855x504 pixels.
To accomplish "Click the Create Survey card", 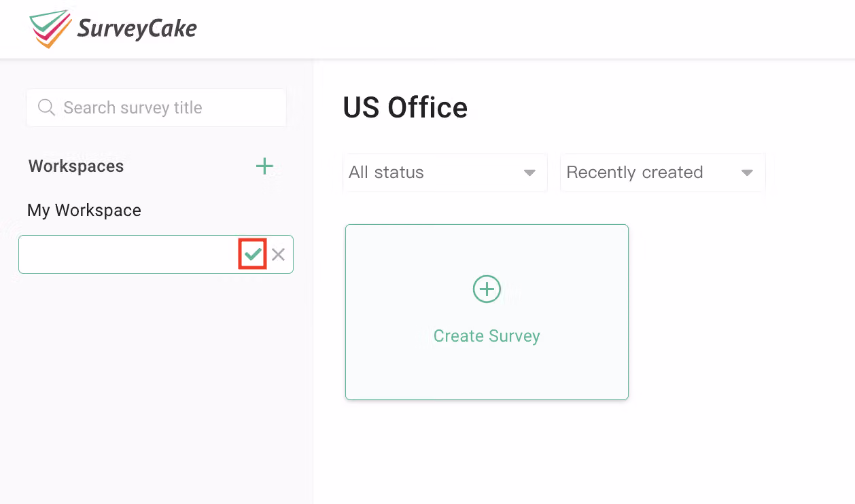I will point(487,312).
